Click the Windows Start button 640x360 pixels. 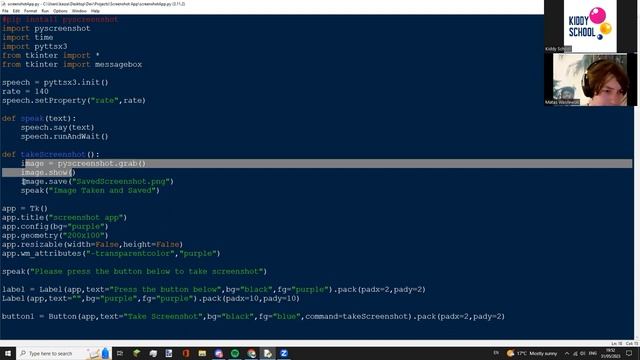click(8, 353)
